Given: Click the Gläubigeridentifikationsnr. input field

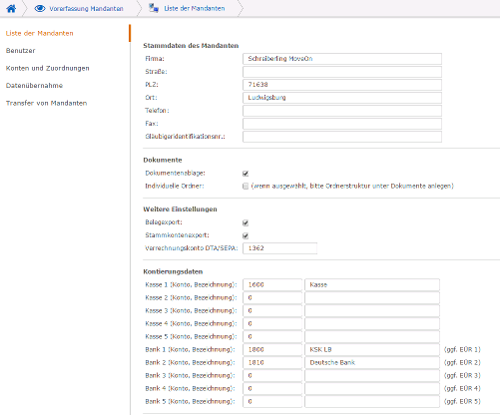Looking at the screenshot, I should (x=342, y=137).
